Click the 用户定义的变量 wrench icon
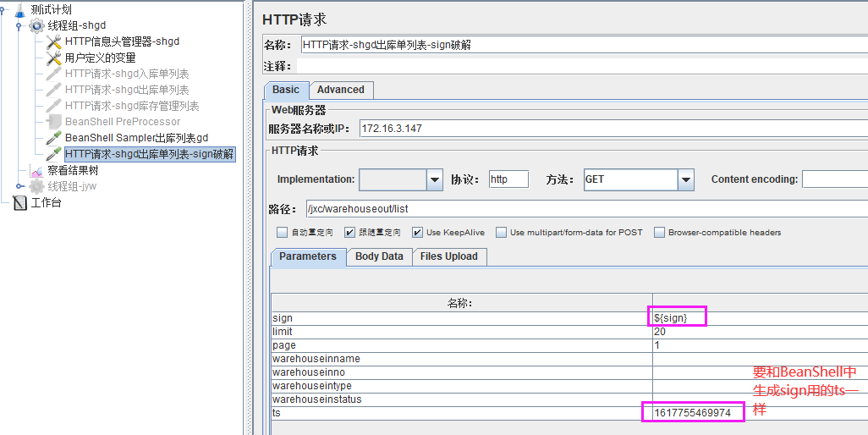 [x=53, y=58]
